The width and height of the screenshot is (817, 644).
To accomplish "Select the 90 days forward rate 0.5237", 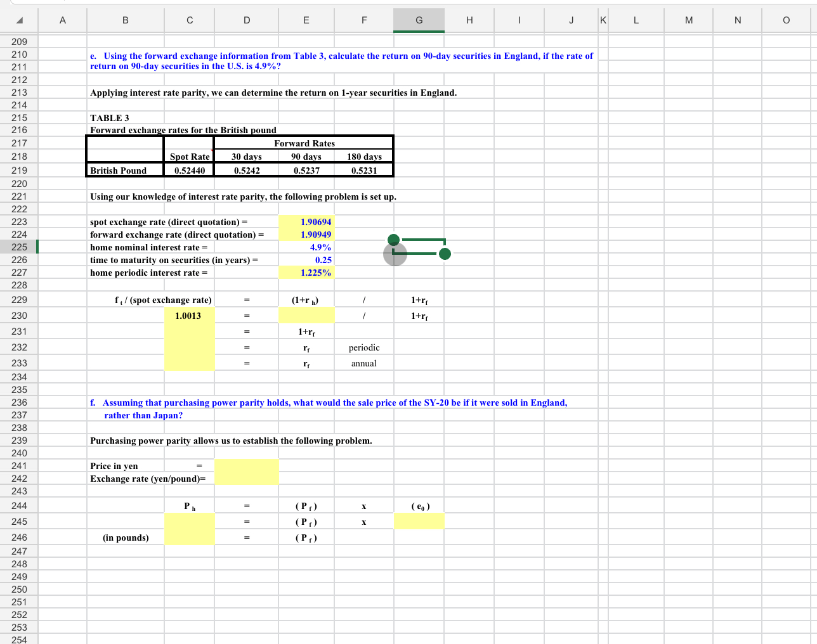I will click(305, 170).
